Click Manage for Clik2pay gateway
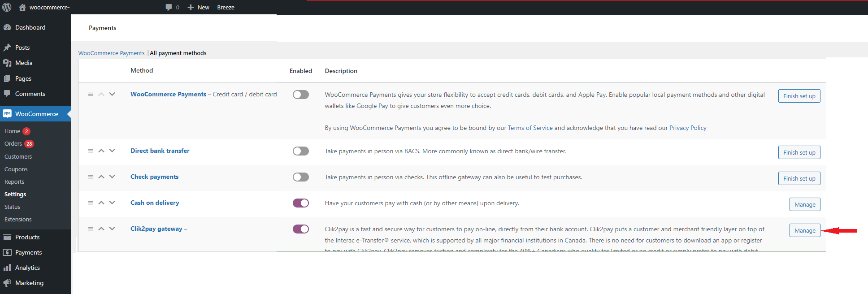The width and height of the screenshot is (868, 294). (x=805, y=230)
